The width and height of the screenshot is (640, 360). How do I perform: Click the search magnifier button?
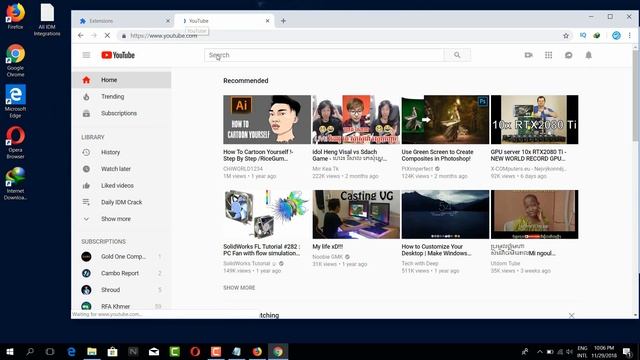pyautogui.click(x=457, y=55)
